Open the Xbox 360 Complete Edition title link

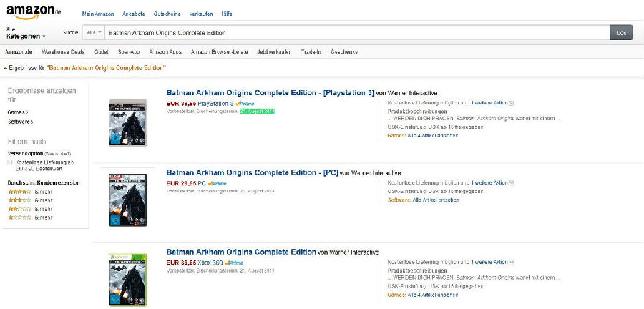pyautogui.click(x=242, y=252)
